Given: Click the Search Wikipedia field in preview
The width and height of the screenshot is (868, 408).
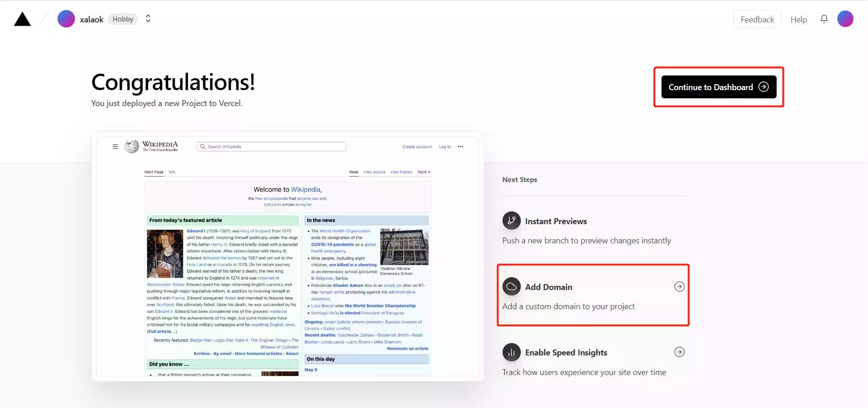Looking at the screenshot, I should tap(271, 146).
